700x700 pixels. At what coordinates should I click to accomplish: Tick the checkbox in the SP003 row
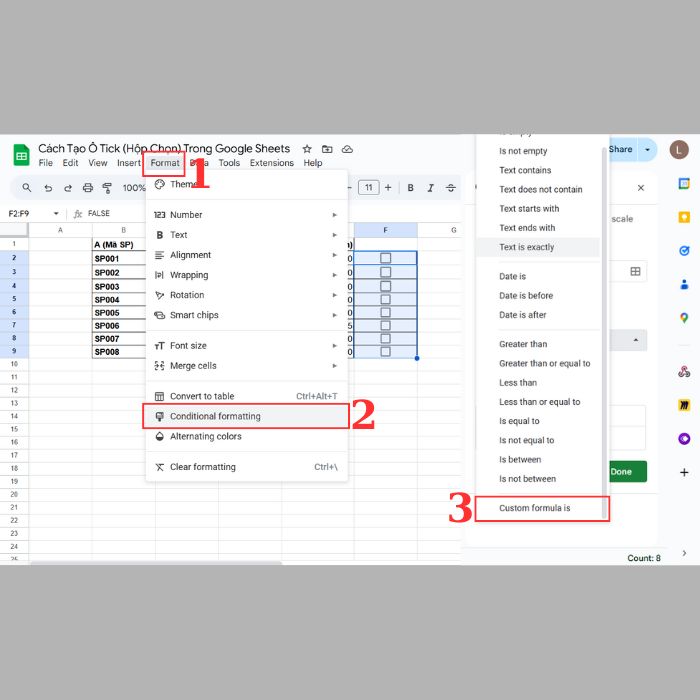click(385, 286)
